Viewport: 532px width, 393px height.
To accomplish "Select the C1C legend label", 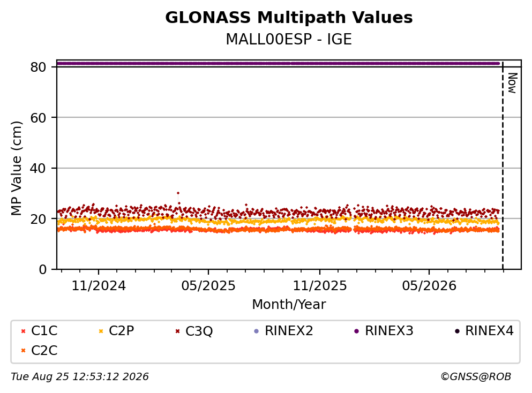I will [x=44, y=331].
